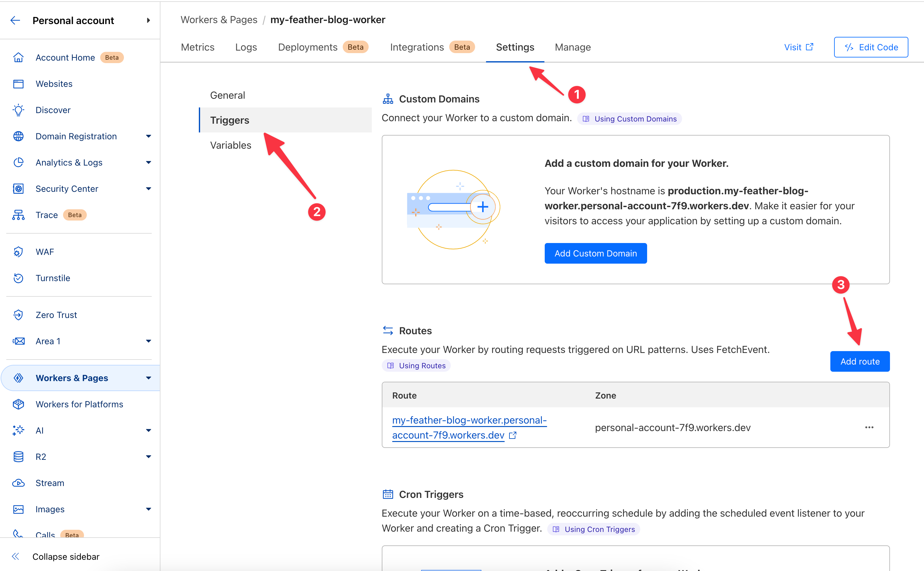The height and width of the screenshot is (571, 924).
Task: Switch to the Logs tab
Action: (246, 47)
